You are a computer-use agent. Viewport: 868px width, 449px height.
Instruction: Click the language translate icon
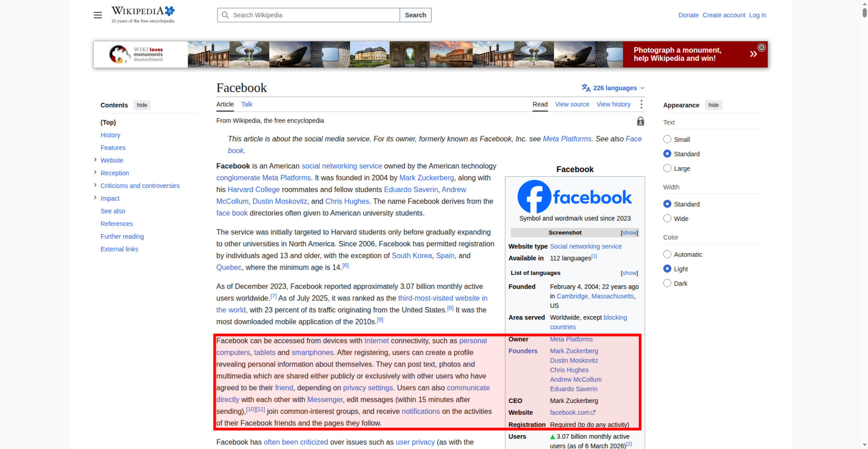[586, 88]
